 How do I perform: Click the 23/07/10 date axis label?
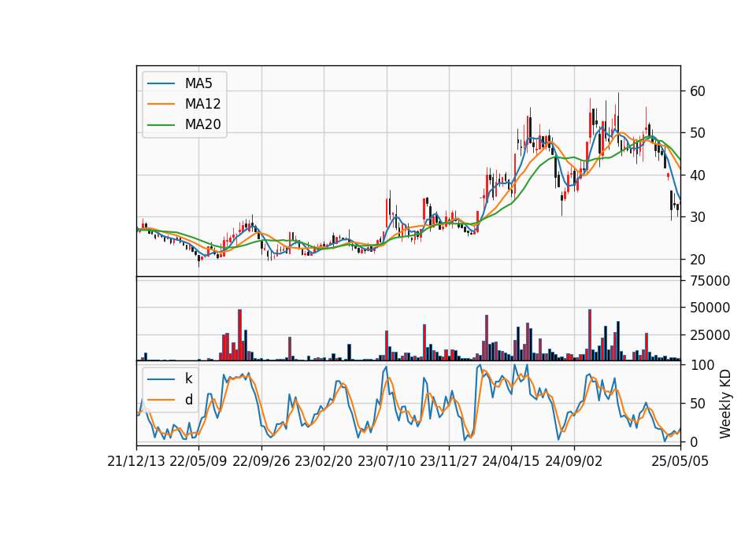[x=386, y=462]
